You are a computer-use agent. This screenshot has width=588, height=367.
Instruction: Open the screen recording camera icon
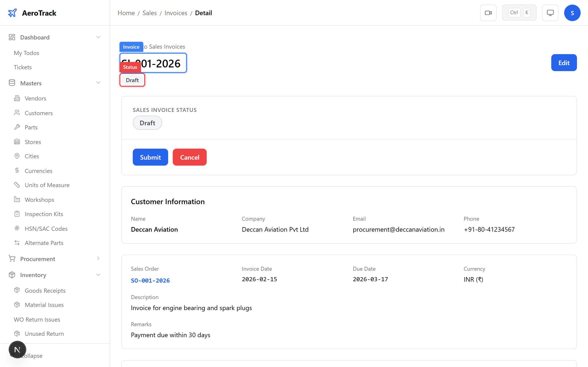488,13
